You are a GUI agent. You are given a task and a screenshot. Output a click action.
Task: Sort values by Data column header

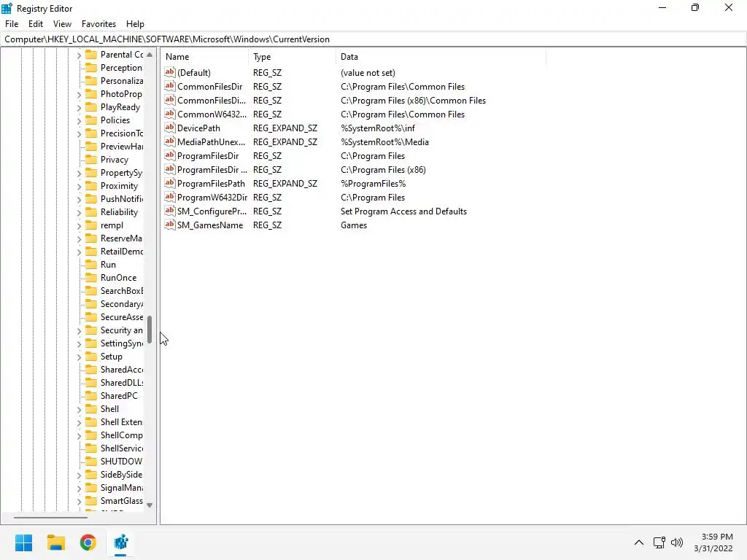click(x=441, y=57)
